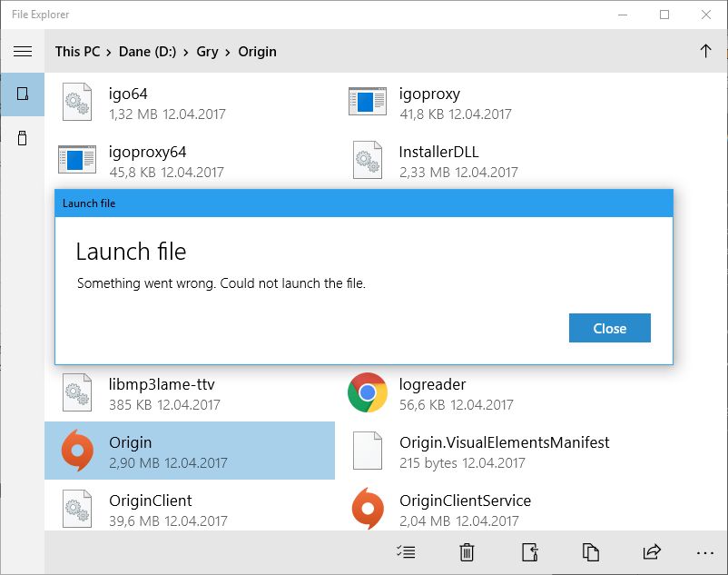Select the OriginClientService file name

[x=466, y=501]
